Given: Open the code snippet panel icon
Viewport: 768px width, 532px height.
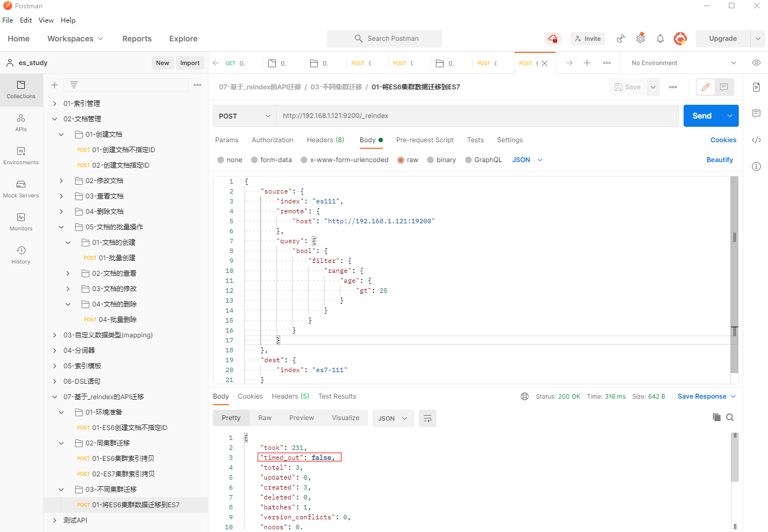Looking at the screenshot, I should [x=756, y=140].
